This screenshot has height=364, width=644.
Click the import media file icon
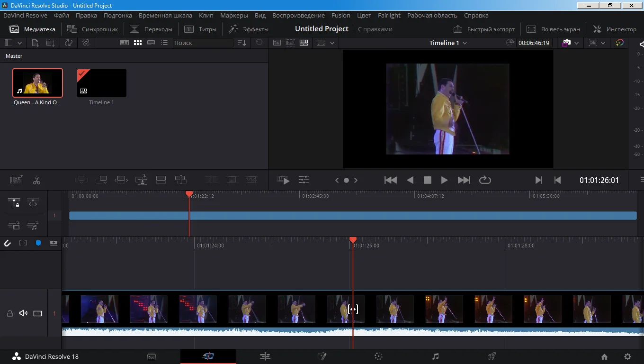[x=35, y=43]
